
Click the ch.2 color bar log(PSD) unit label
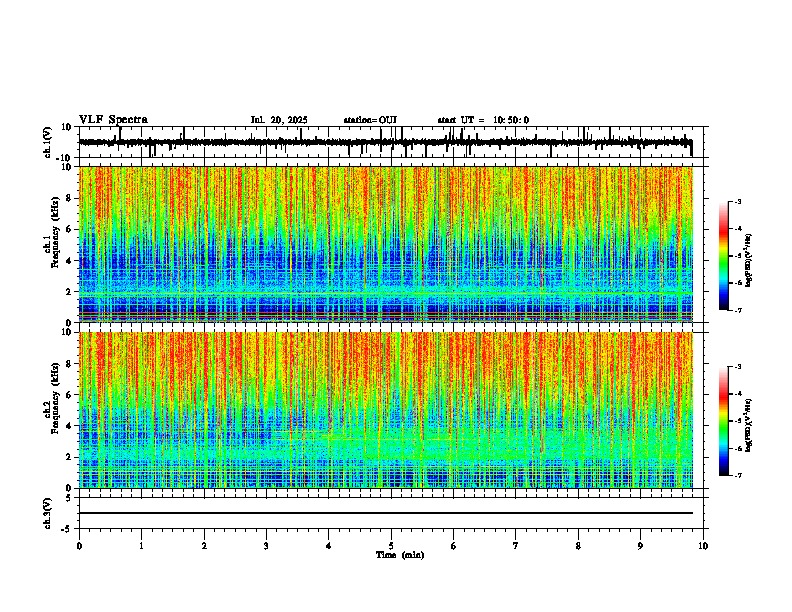(748, 425)
